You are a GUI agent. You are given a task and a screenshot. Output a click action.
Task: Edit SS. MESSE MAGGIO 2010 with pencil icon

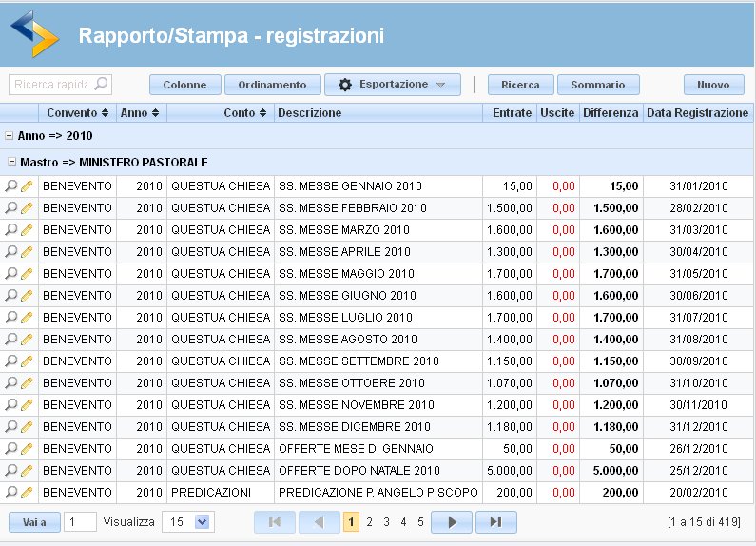point(27,274)
